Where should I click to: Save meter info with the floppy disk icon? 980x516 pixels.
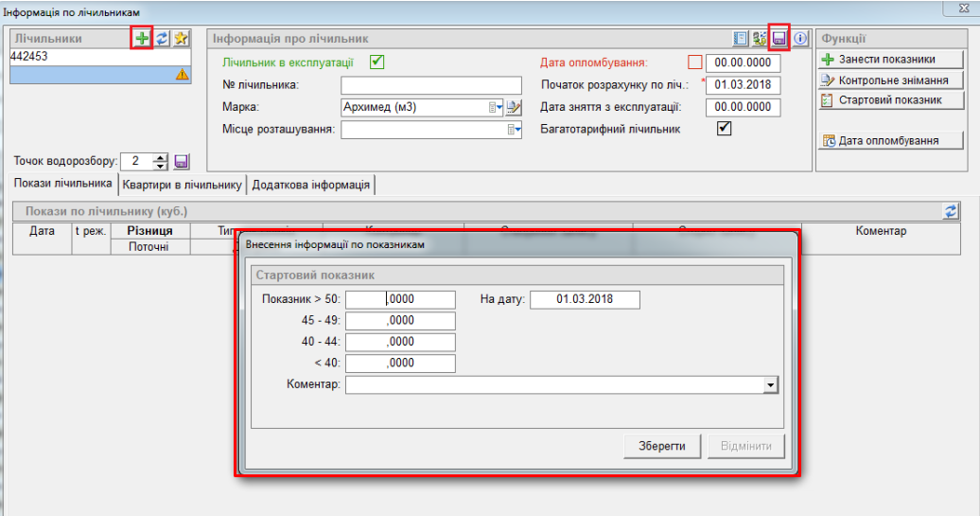point(779,38)
